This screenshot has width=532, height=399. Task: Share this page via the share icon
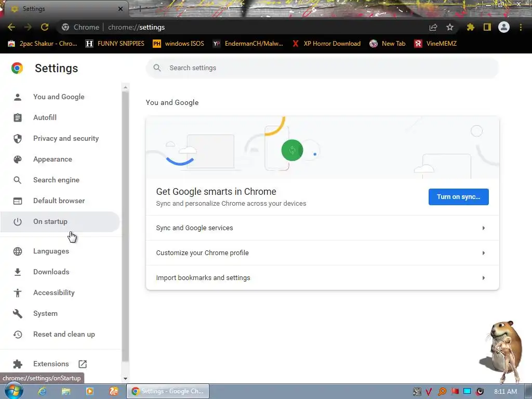[x=433, y=27]
